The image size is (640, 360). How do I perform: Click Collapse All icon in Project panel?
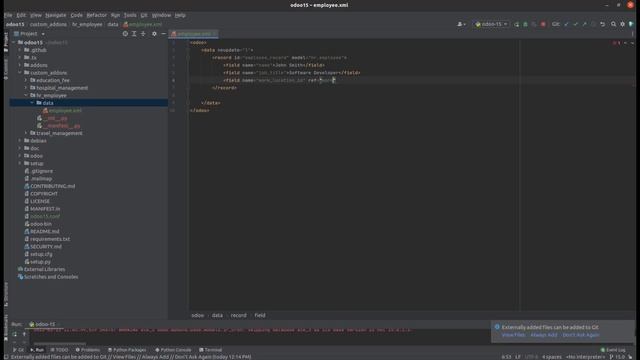pos(143,34)
